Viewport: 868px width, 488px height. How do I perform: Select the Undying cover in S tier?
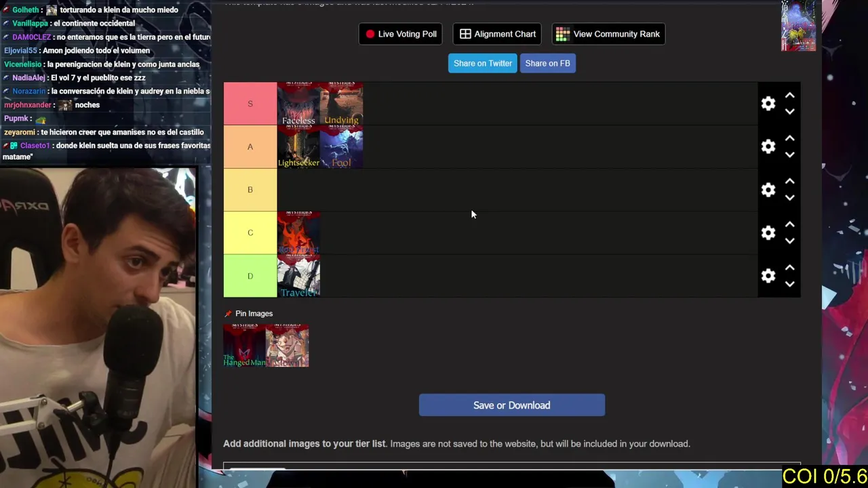point(341,104)
